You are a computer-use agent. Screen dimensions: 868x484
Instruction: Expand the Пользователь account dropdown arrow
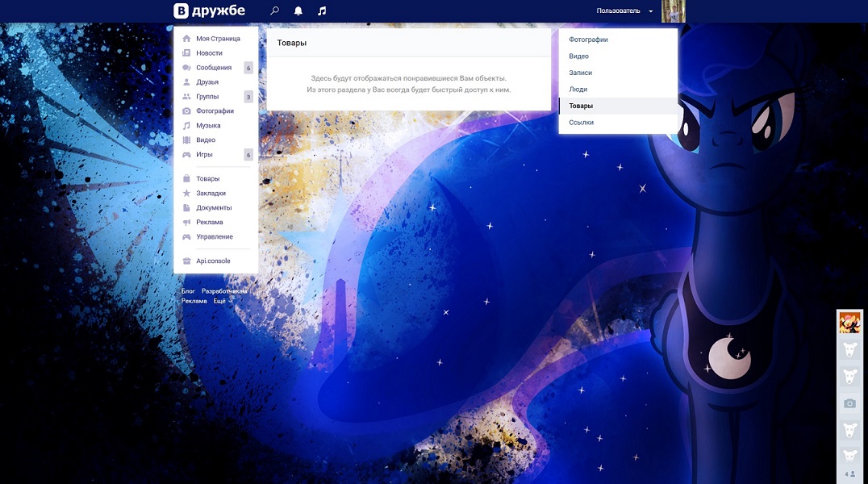pyautogui.click(x=650, y=11)
